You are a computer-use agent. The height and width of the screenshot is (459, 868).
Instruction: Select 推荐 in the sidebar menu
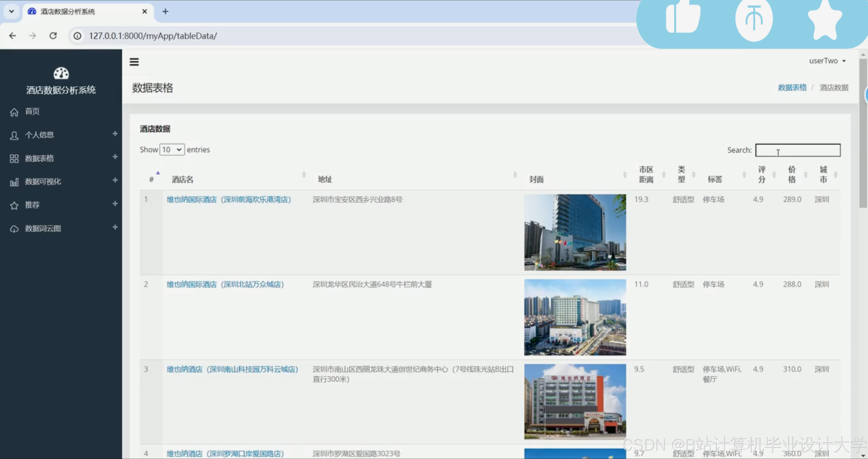pyautogui.click(x=32, y=205)
